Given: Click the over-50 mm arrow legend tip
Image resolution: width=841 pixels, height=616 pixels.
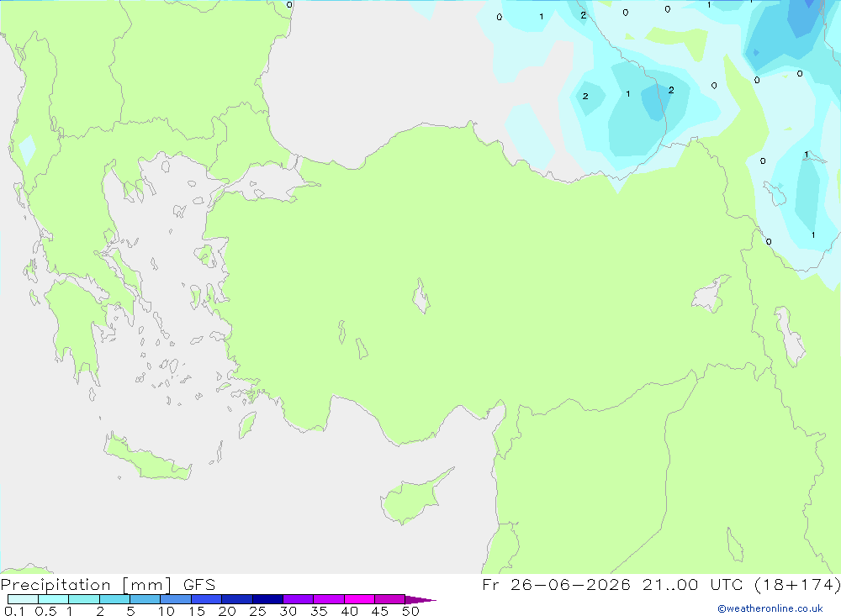Looking at the screenshot, I should pos(420,600).
